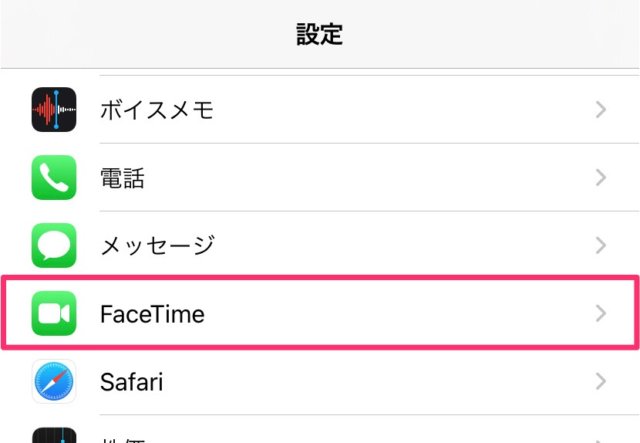
Task: Tap the 設定 title in header
Action: (x=320, y=34)
